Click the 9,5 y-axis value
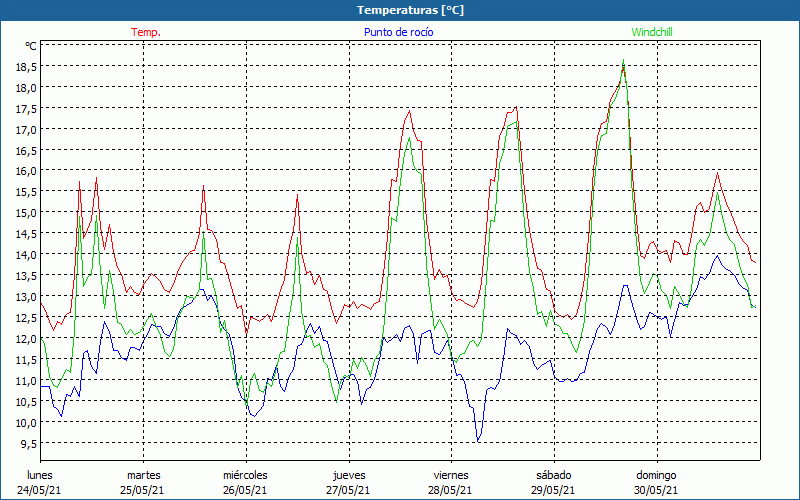This screenshot has width=800, height=500. click(30, 443)
